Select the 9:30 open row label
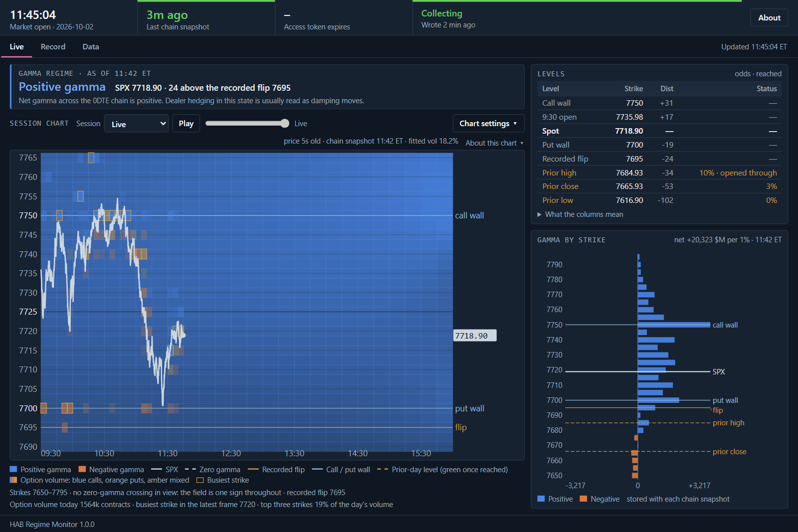798x532 pixels. tap(559, 117)
